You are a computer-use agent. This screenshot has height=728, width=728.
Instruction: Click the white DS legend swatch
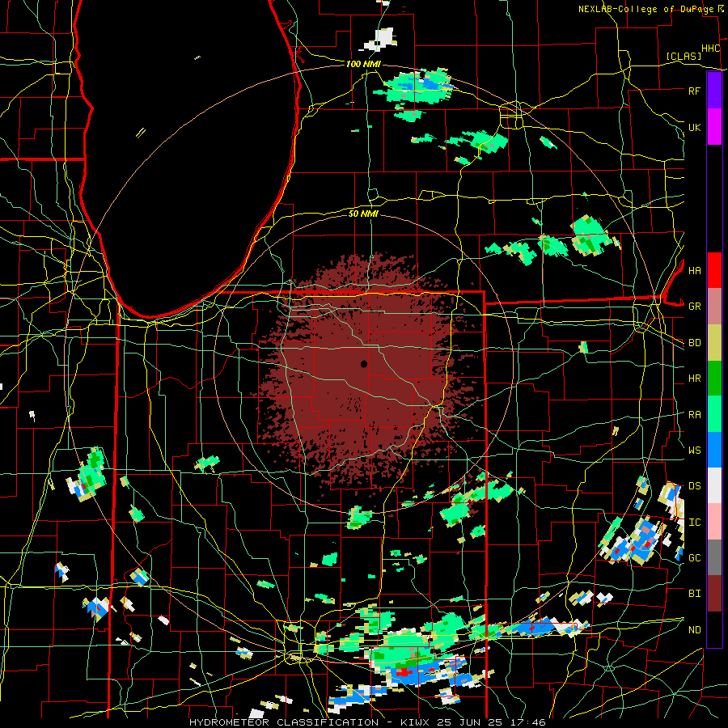point(714,485)
